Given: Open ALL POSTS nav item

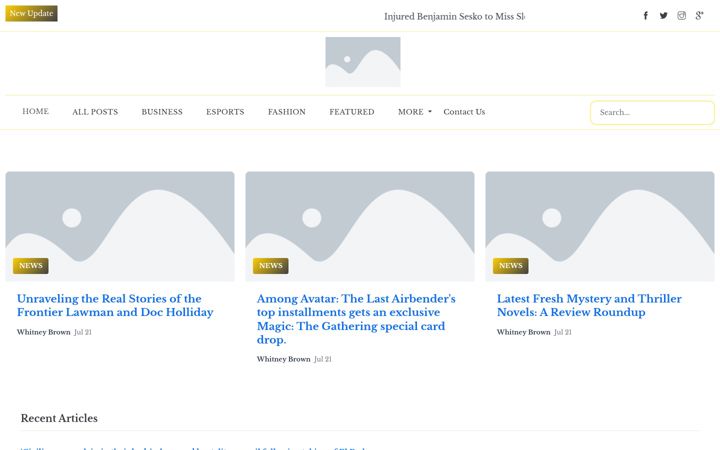Looking at the screenshot, I should pyautogui.click(x=95, y=112).
